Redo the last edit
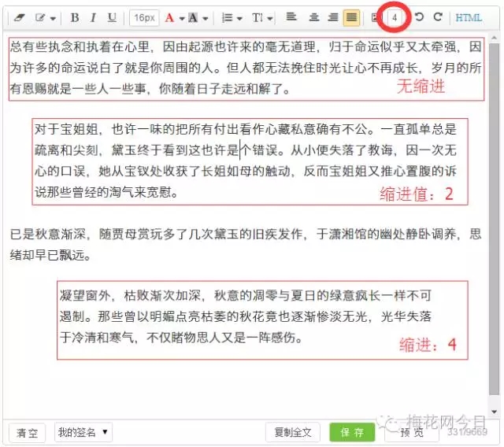Screen dimensions: 504x447 (x=438, y=17)
